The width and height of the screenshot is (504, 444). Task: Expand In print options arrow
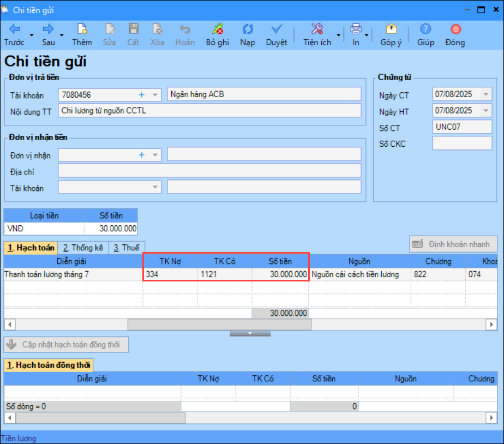pyautogui.click(x=367, y=35)
